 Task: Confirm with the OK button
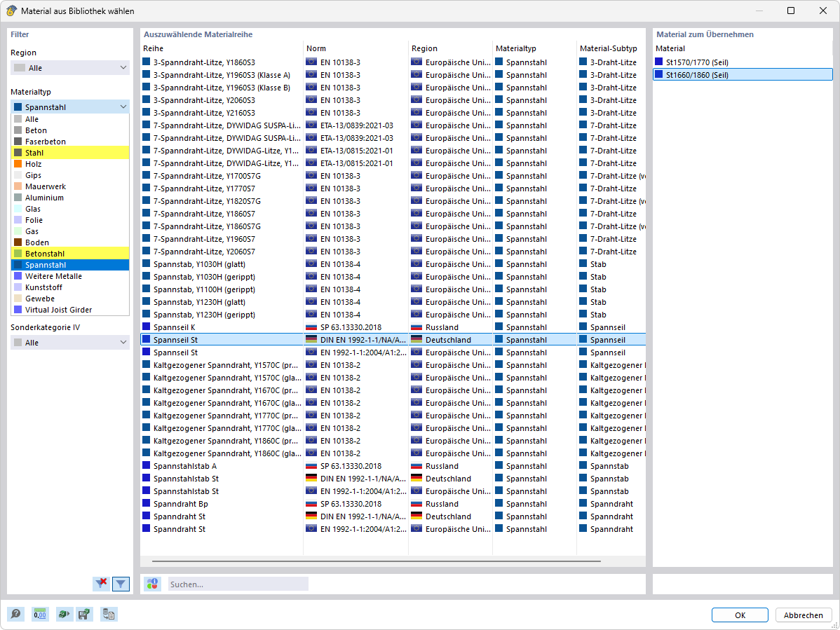click(740, 615)
